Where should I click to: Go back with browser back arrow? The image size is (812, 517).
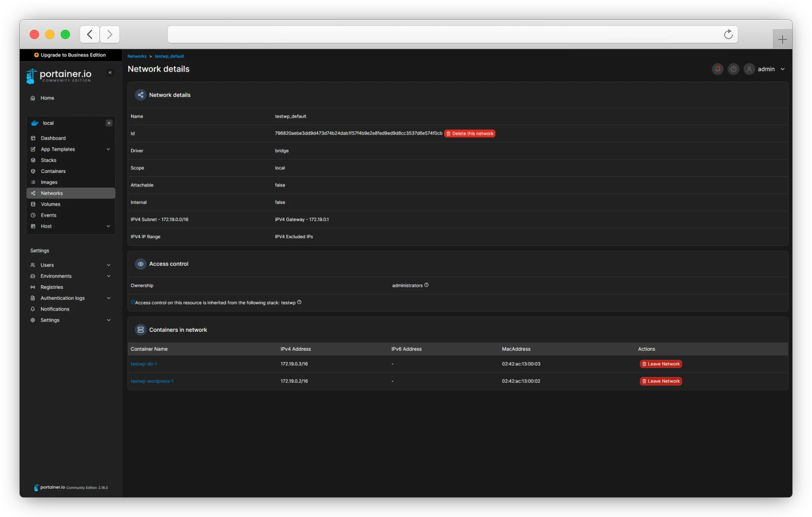[x=90, y=34]
